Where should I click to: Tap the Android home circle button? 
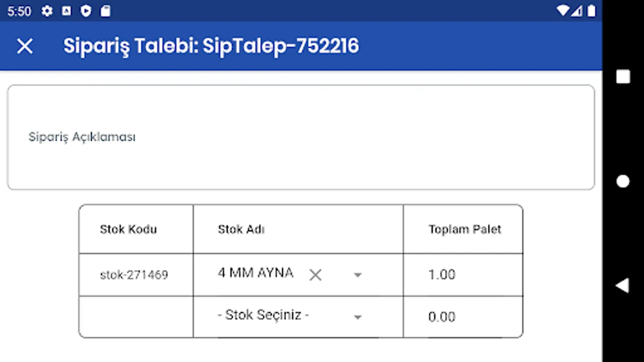tap(623, 181)
